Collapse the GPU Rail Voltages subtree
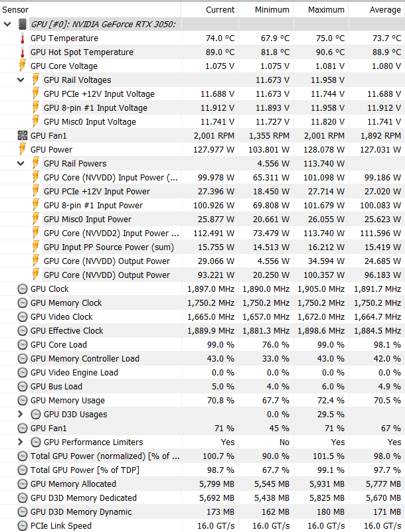The image size is (405, 532). (21, 80)
